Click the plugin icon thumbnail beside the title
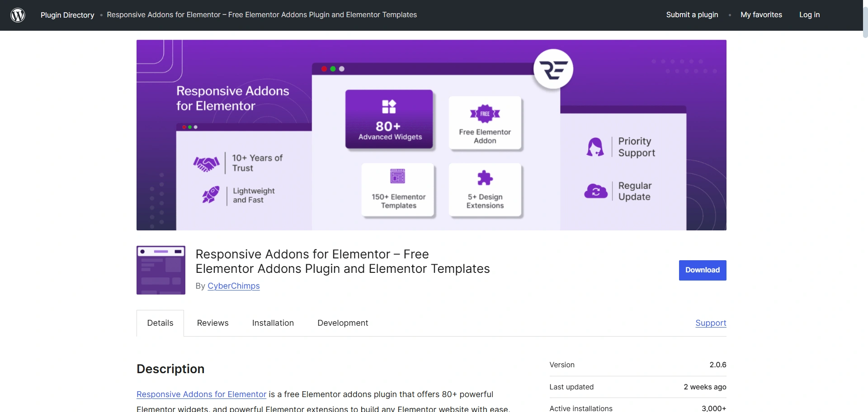This screenshot has width=868, height=412. point(161,270)
